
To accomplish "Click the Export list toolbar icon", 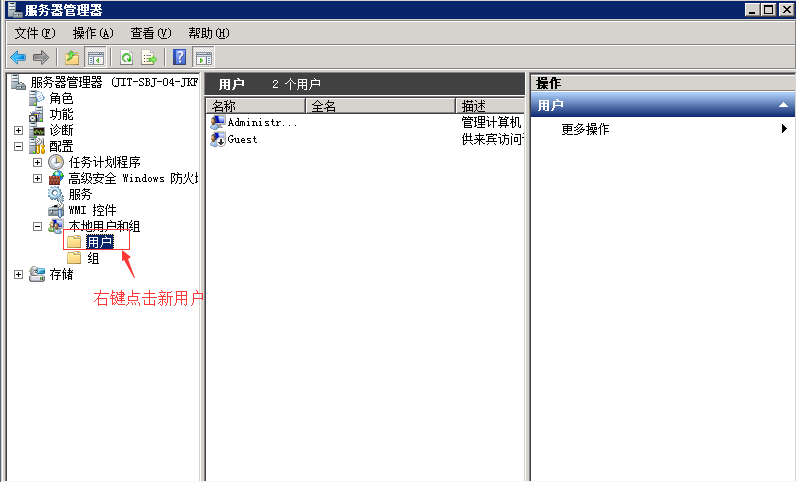I will pyautogui.click(x=149, y=57).
